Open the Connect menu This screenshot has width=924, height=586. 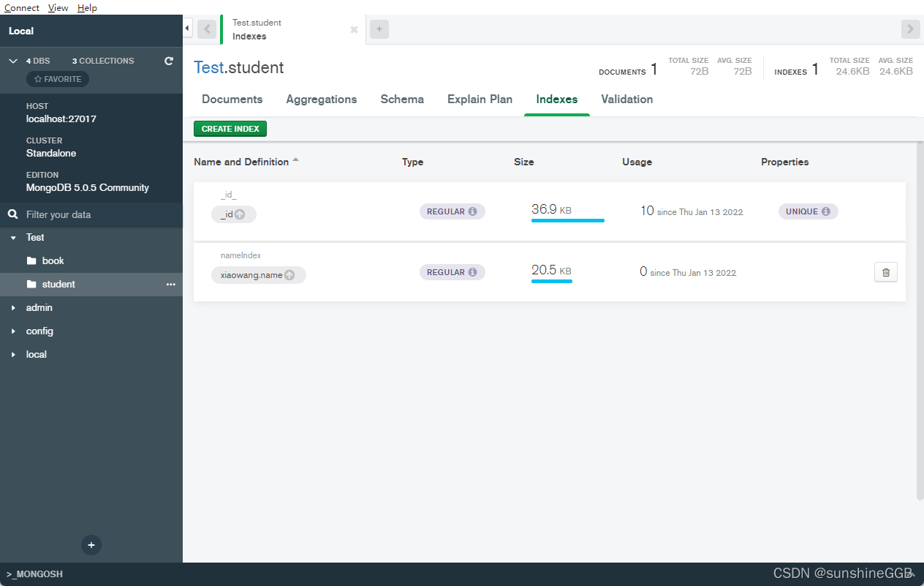(22, 7)
